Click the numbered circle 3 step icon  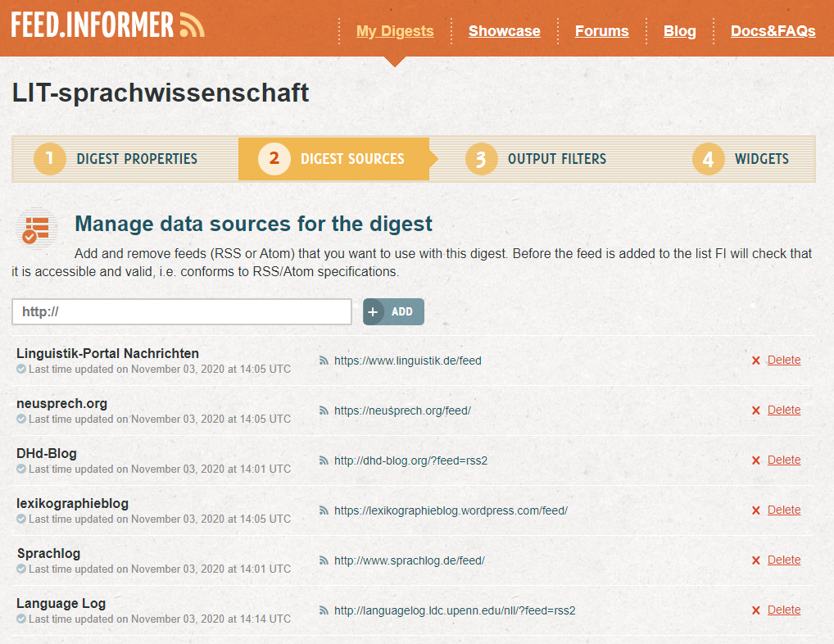[482, 158]
